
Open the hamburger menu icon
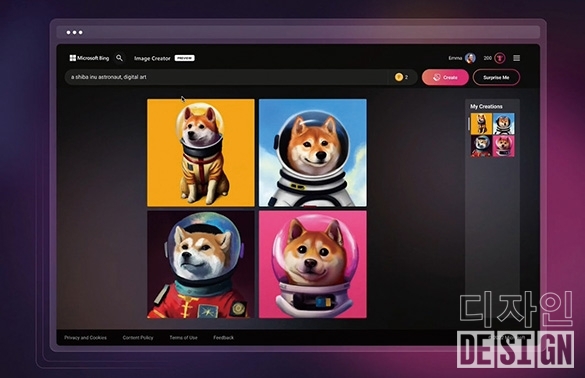(517, 58)
